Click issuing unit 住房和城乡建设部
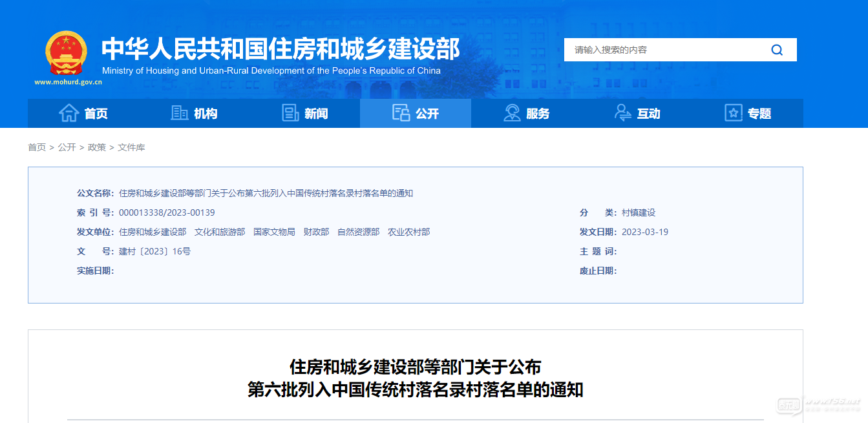Image resolution: width=868 pixels, height=423 pixels. [x=153, y=232]
